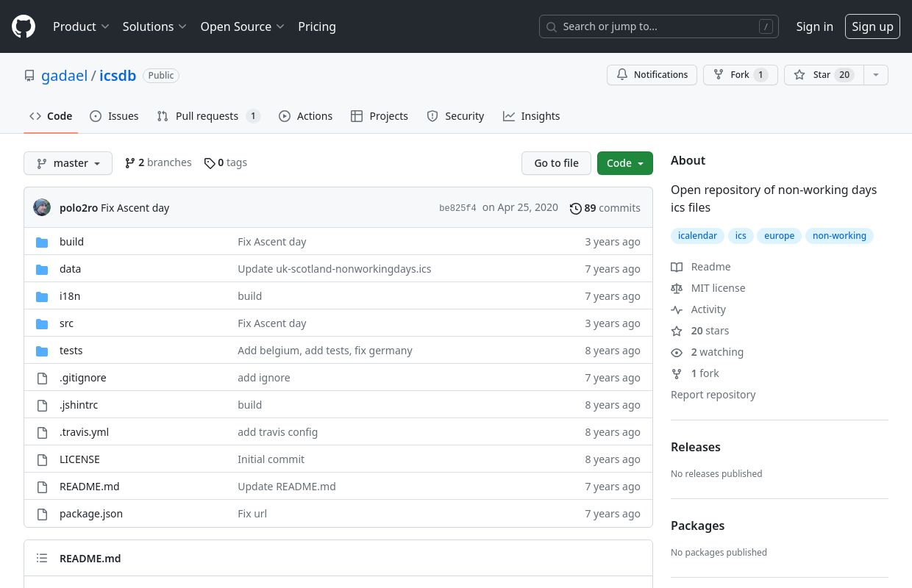Viewport: 912px width, 588px height.
Task: Click the src folder icon
Action: pos(42,323)
